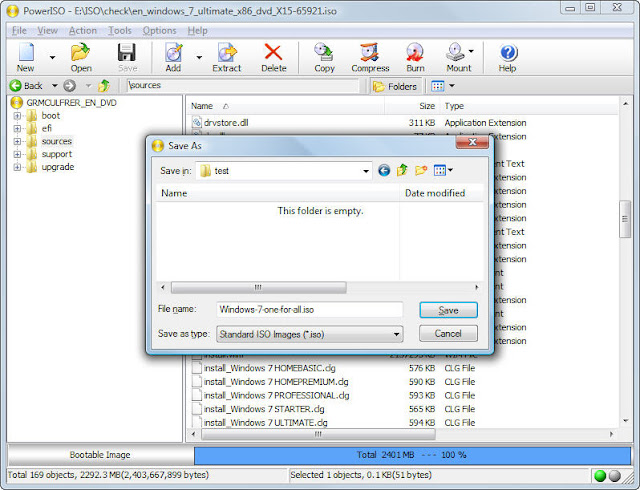Click the Save As horizontal scrollbar thumb
This screenshot has height=490, width=640.
pyautogui.click(x=258, y=287)
